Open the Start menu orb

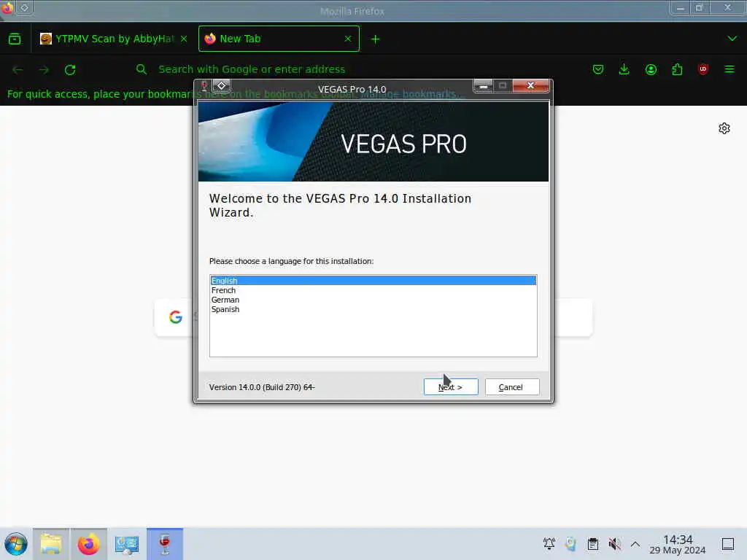tap(16, 544)
